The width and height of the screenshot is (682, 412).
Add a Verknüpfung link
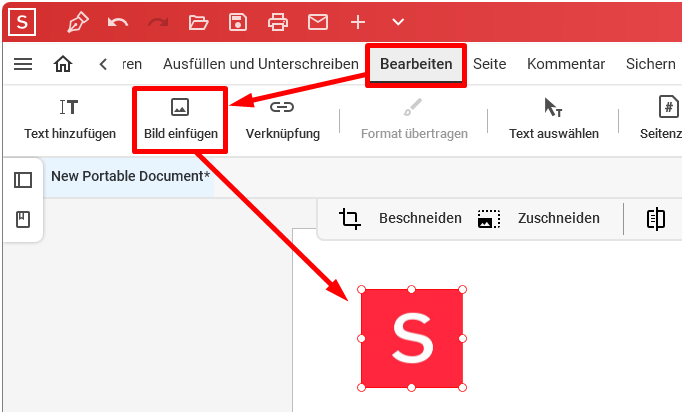[283, 119]
